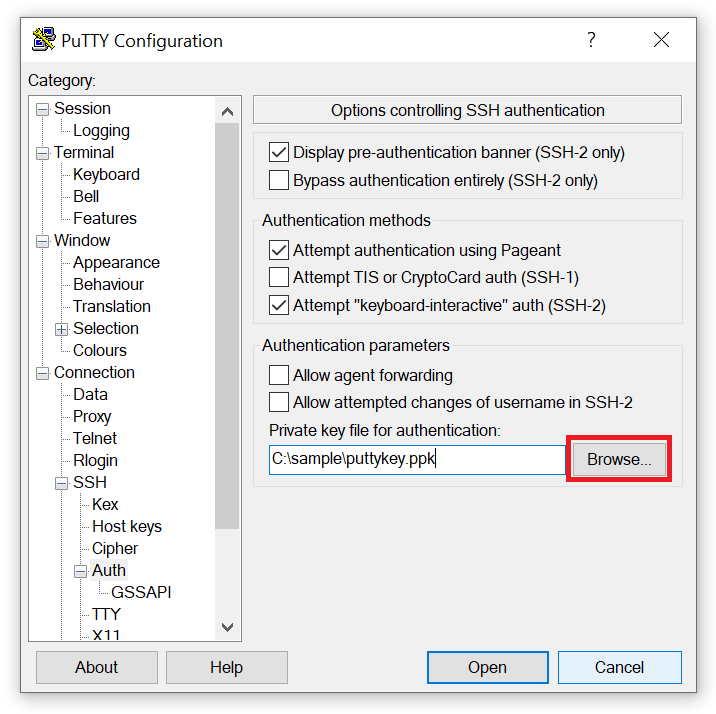Open the Data category
This screenshot has height=714, width=716.
pos(90,394)
